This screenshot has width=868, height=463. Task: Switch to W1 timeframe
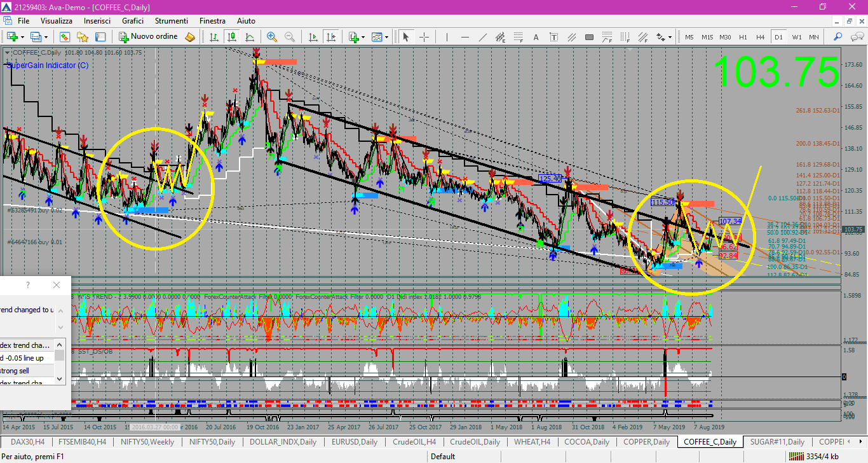pyautogui.click(x=796, y=37)
